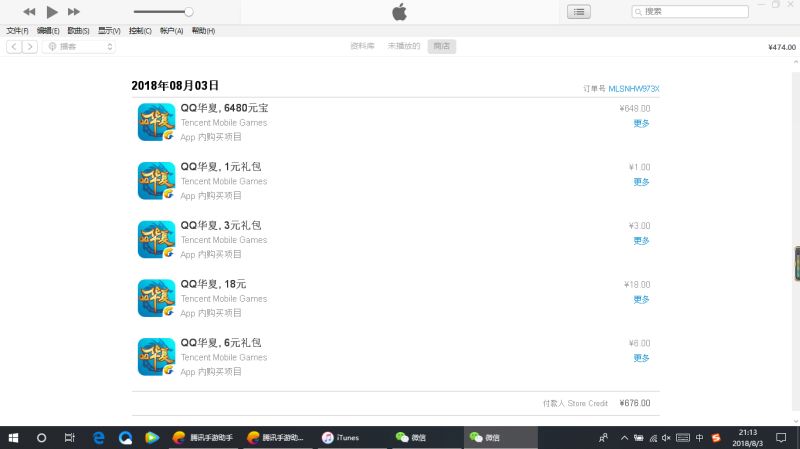Click QQ华夏 icon for 1元礼包 item
Screen dimensions: 800x449
click(x=156, y=181)
